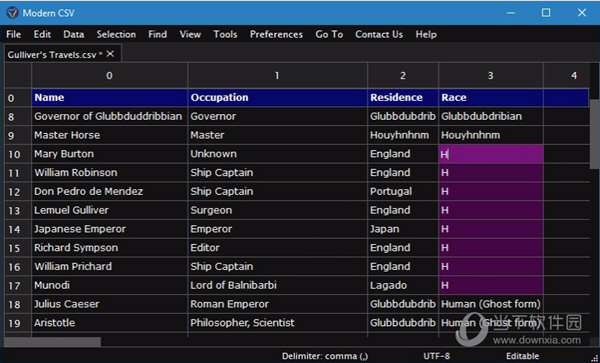Click the Occupation header cell
Image resolution: width=600 pixels, height=363 pixels.
(277, 98)
